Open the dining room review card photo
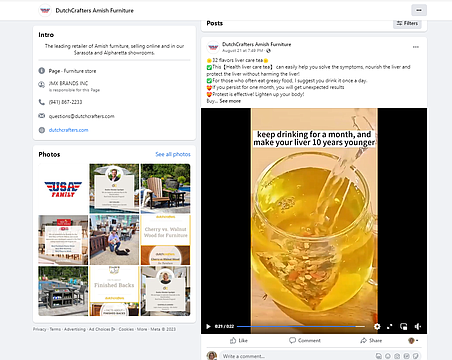The image size is (452, 360). (x=63, y=240)
